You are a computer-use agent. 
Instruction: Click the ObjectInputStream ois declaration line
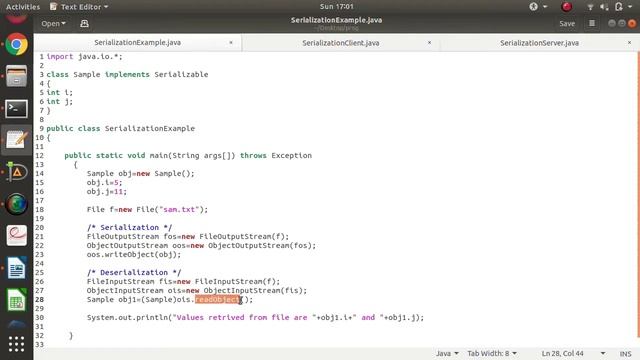click(197, 291)
